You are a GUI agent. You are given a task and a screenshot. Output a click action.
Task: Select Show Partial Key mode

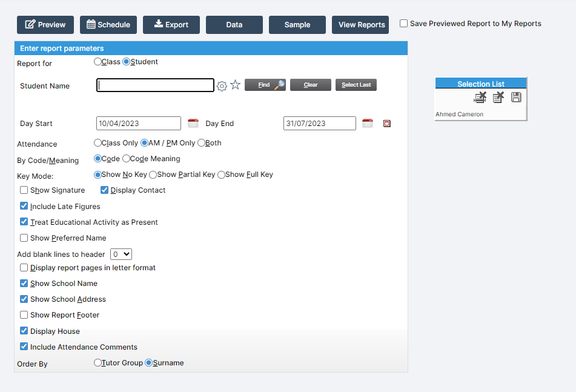click(x=153, y=174)
